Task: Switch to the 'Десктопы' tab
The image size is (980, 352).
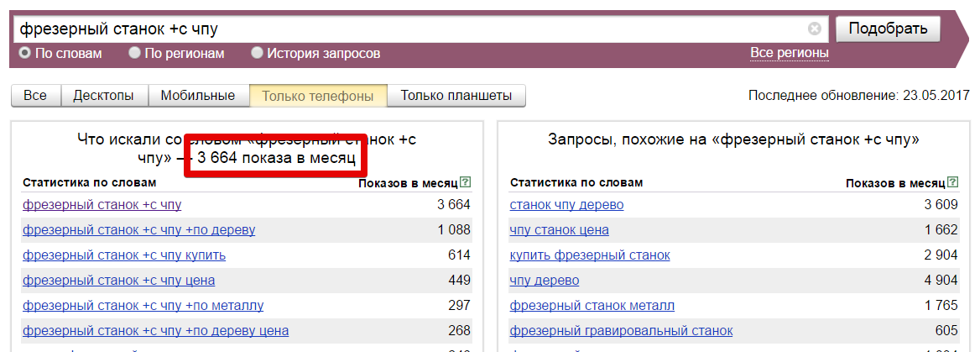Action: tap(103, 96)
